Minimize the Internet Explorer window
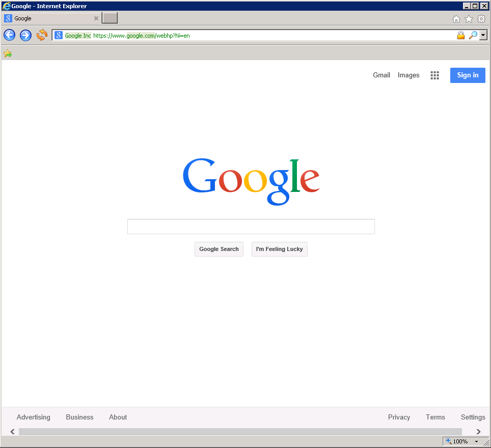The width and height of the screenshot is (491, 448). click(x=467, y=6)
